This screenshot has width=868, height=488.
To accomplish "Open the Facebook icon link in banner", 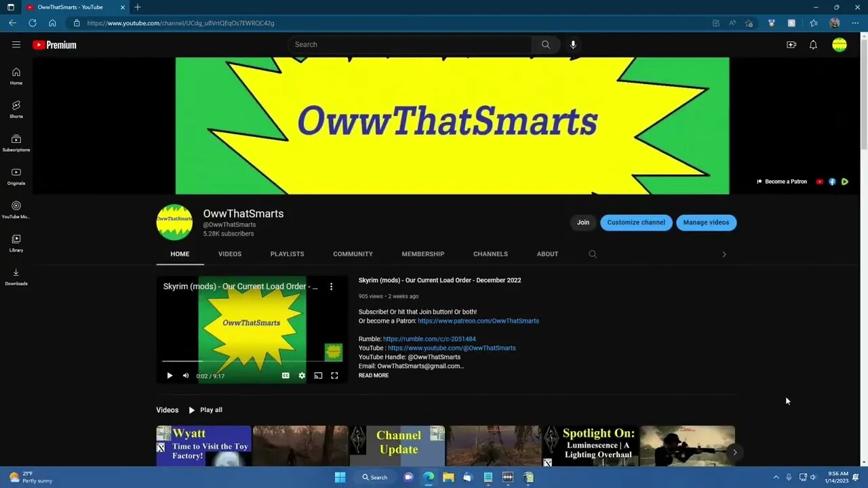I will [832, 182].
